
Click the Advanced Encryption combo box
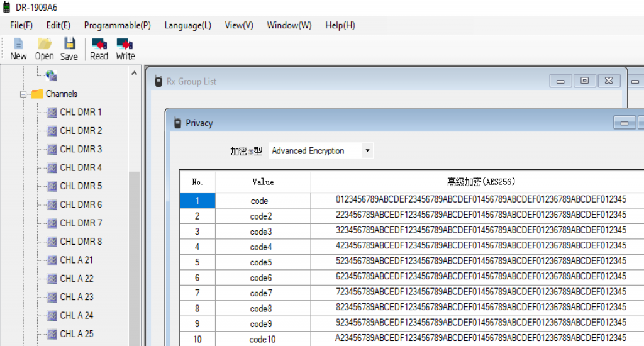coord(321,151)
